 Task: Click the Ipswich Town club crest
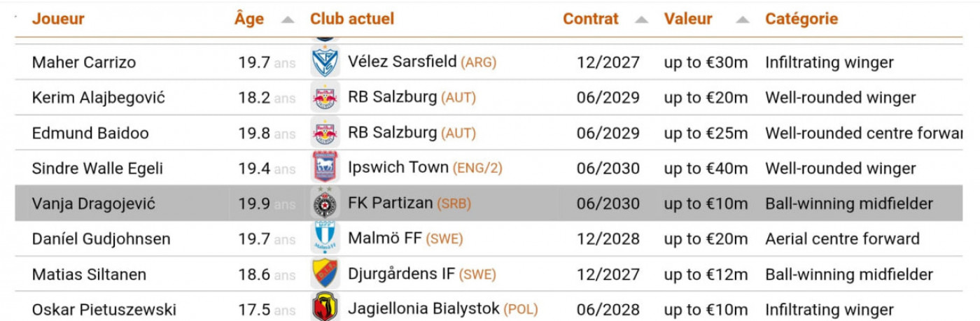pos(325,168)
